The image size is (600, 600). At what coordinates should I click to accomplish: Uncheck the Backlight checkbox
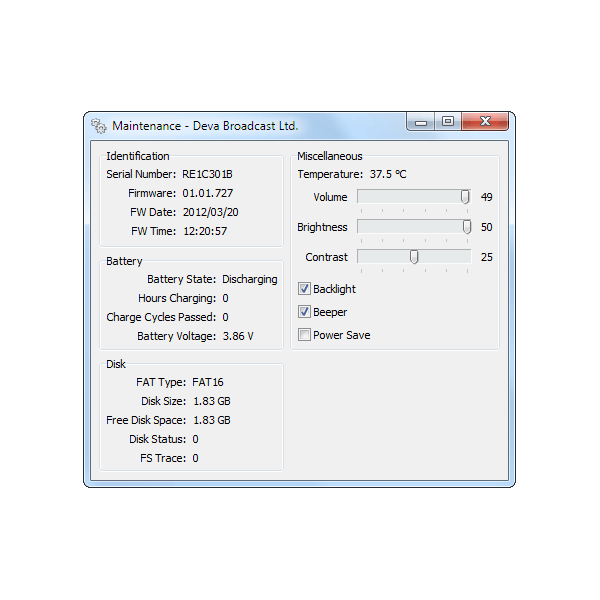(304, 289)
